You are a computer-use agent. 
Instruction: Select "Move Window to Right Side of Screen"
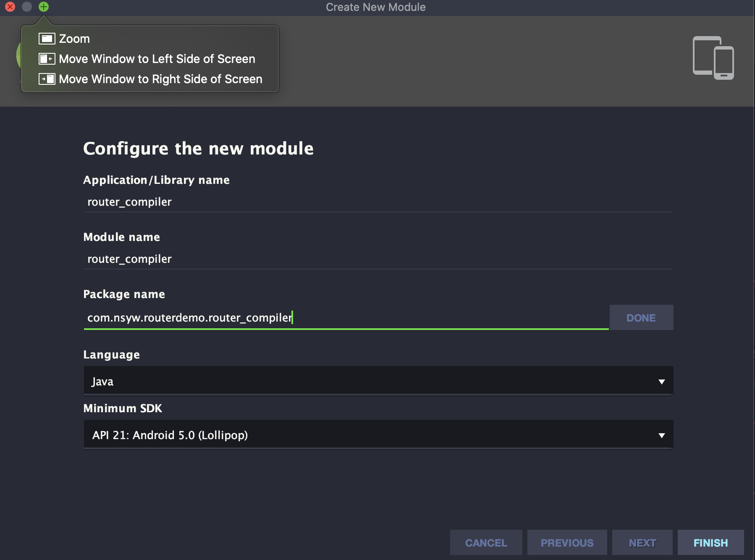[160, 79]
